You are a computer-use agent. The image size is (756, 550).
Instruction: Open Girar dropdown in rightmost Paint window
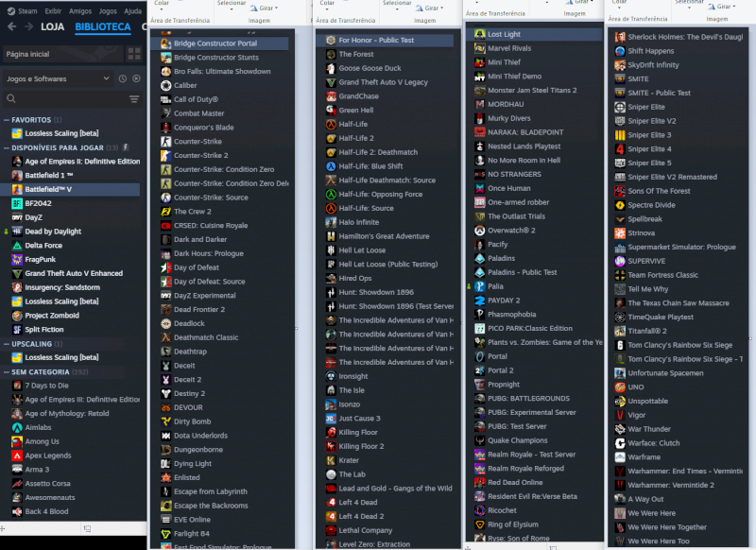[722, 7]
